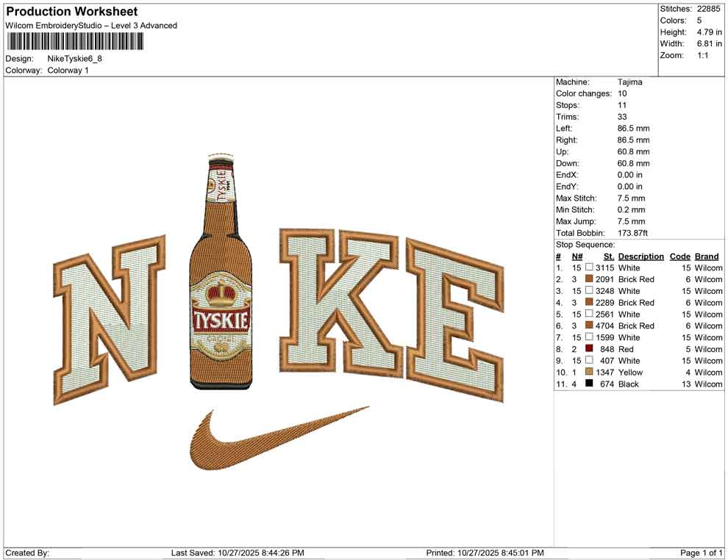Click the EndX value 0.00 in
The width and height of the screenshot is (728, 560).
pos(630,175)
